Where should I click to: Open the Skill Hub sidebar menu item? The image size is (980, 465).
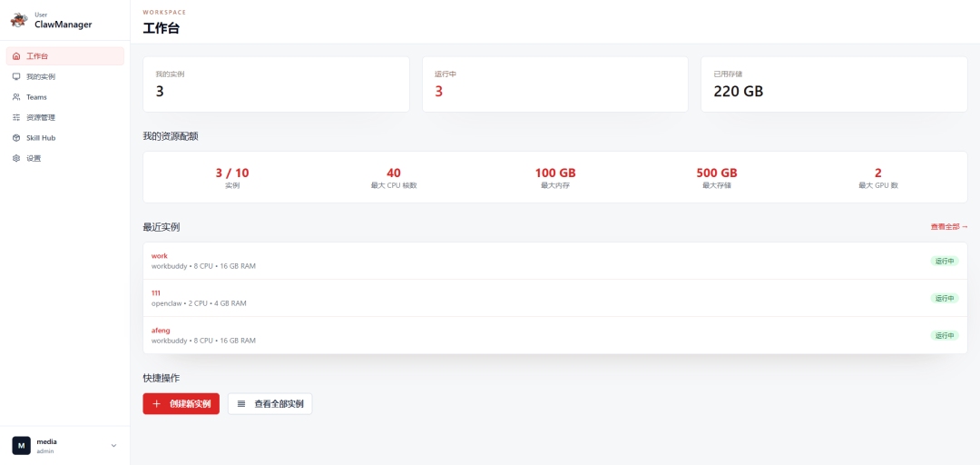coord(65,138)
